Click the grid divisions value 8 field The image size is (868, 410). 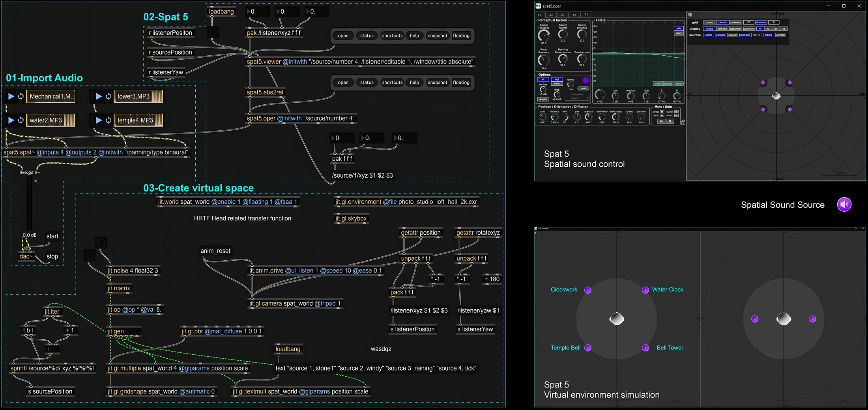pos(774,23)
